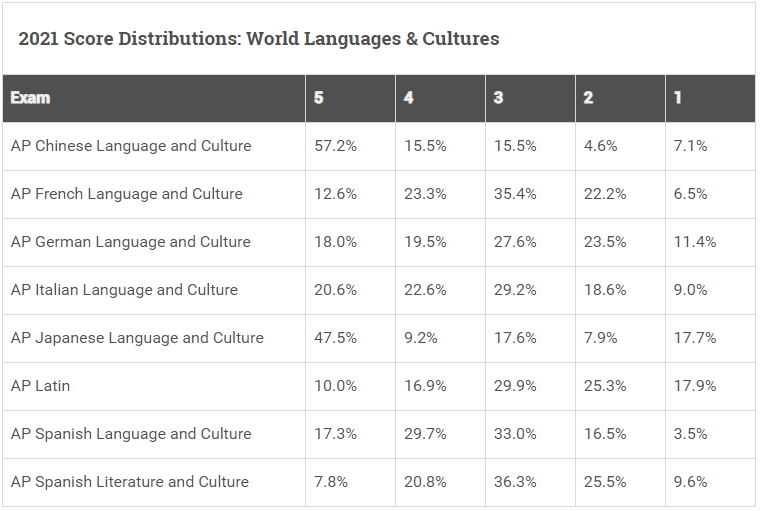Click AP Spanish Literature and Culture

[129, 482]
